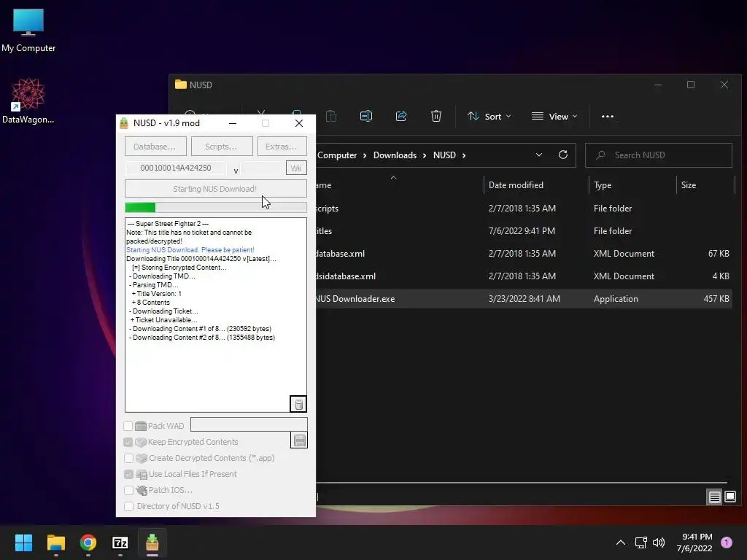The width and height of the screenshot is (747, 560).
Task: Launch Chrome from taskbar
Action: pos(88,542)
